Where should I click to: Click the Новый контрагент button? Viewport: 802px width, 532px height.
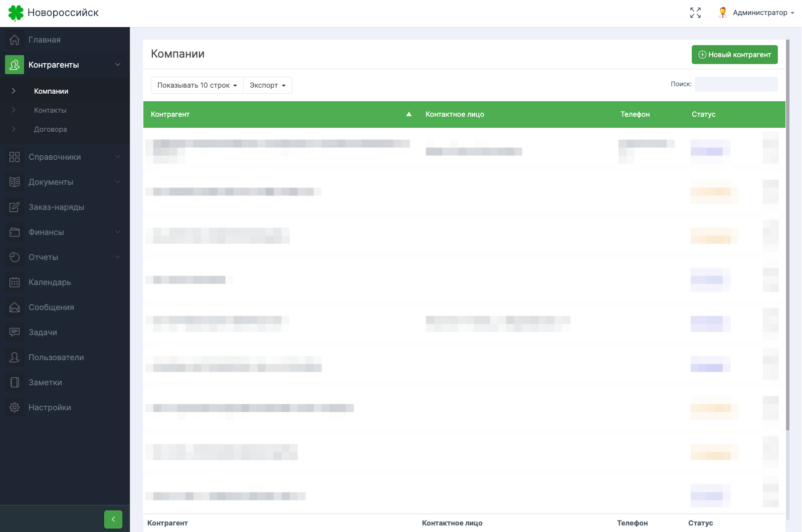[734, 55]
